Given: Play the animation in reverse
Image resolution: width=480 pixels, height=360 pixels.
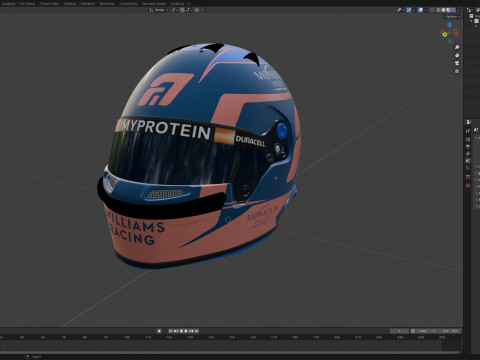Looking at the screenshot, I should pos(181,331).
